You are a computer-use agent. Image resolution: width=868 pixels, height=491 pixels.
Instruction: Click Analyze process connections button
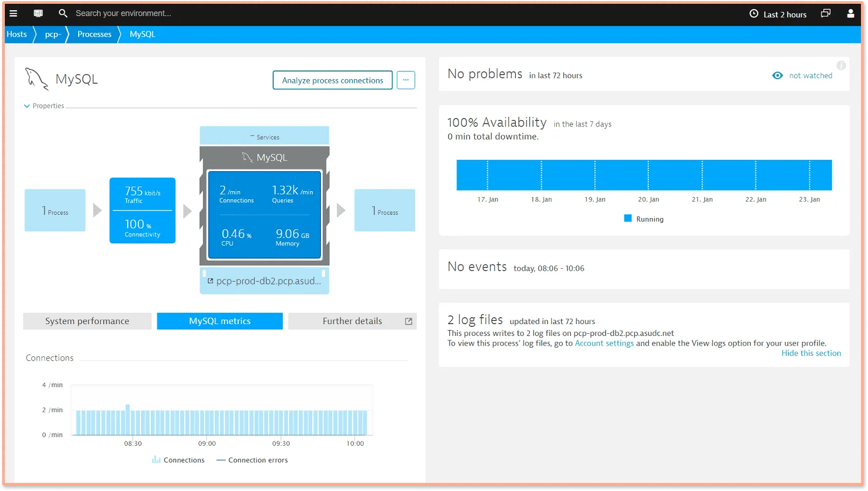333,80
